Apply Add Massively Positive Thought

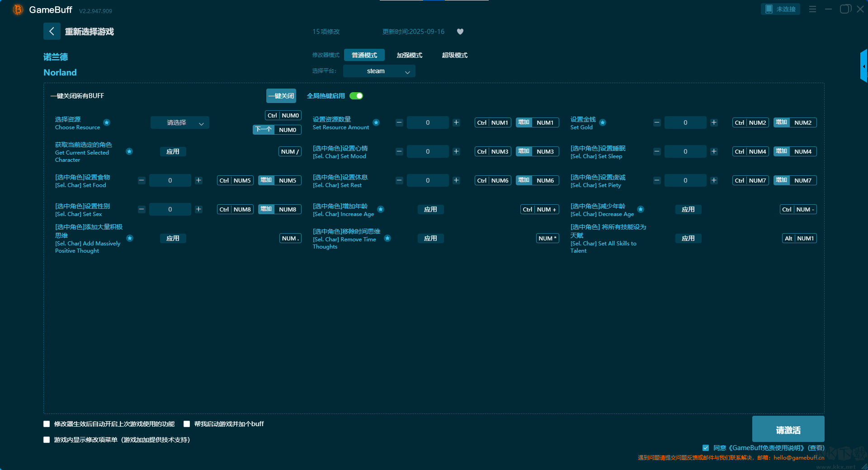tap(173, 238)
